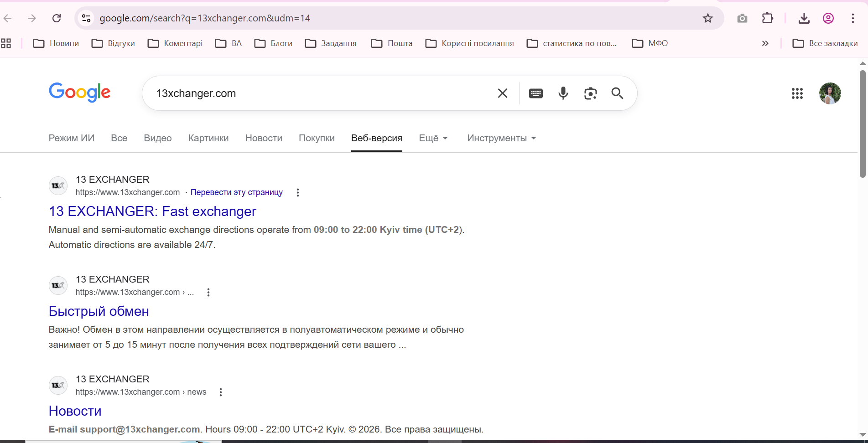The image size is (868, 443).
Task: Go back to the previous page
Action: [8, 18]
